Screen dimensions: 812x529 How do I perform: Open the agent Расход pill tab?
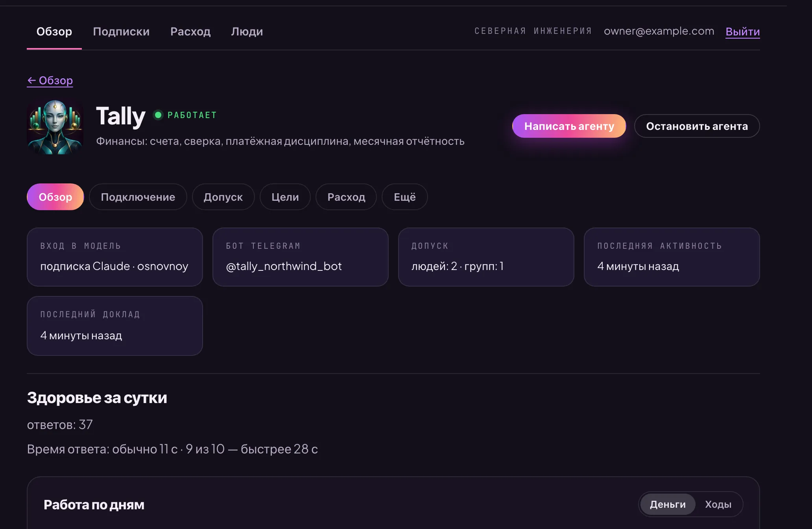click(346, 197)
